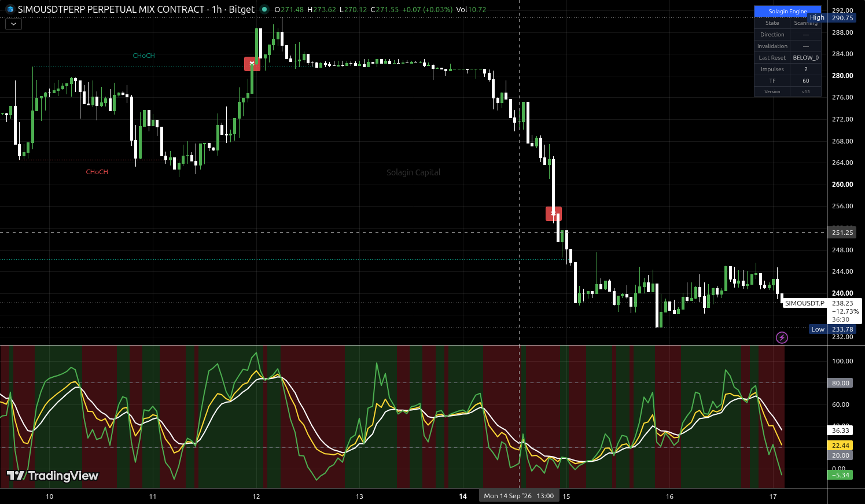
Task: Click the blue SIMOUSDTPERP symbol logo icon
Action: click(10, 9)
